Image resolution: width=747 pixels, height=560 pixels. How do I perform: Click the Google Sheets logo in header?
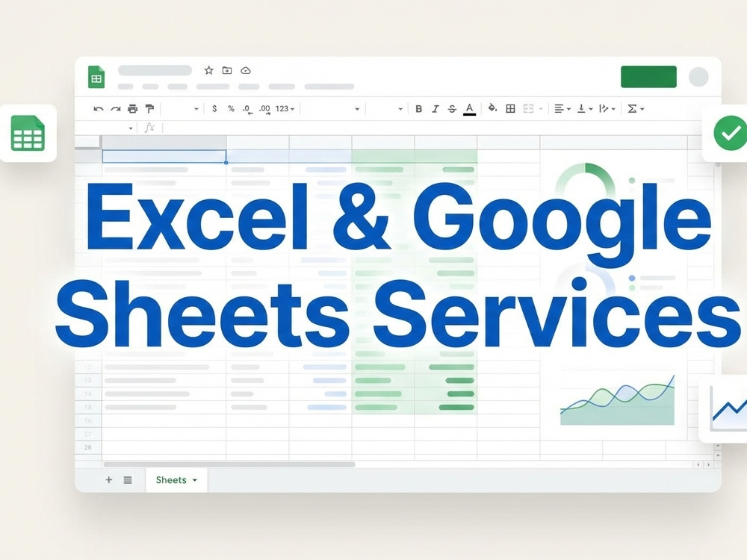pyautogui.click(x=96, y=77)
